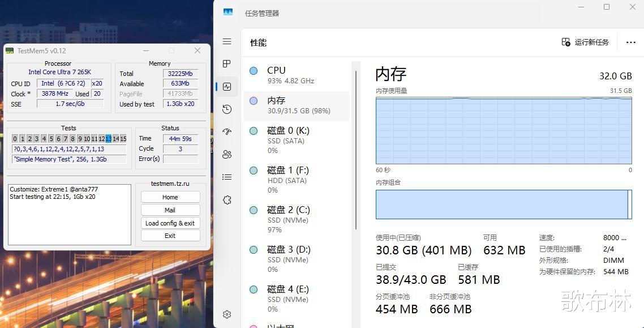The image size is (644, 328).
Task: Click the Mail button in TestMem5
Action: (x=170, y=210)
